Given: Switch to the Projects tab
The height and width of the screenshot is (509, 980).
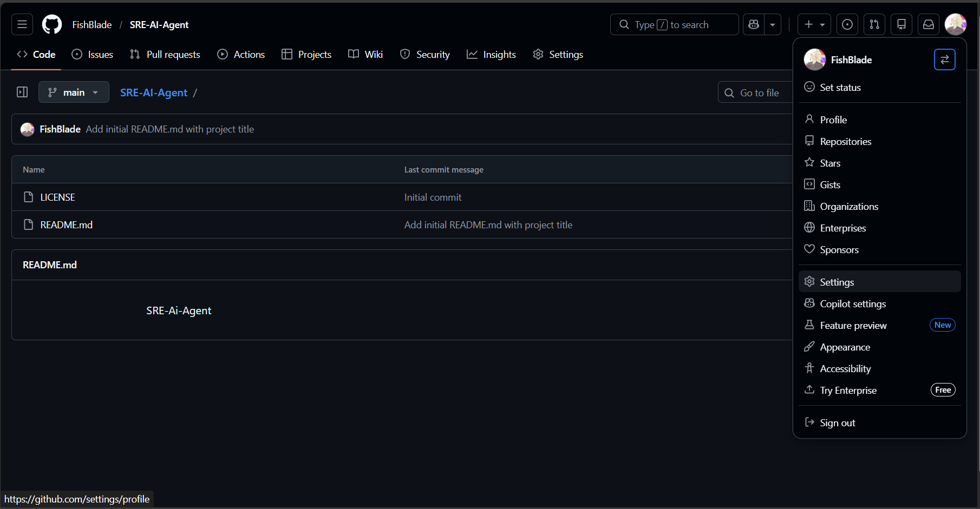Looking at the screenshot, I should point(306,55).
